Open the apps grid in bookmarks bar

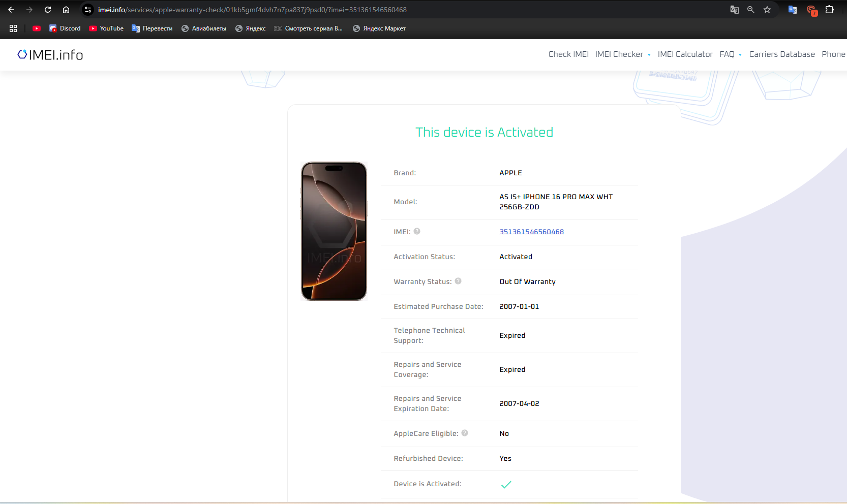pos(13,28)
